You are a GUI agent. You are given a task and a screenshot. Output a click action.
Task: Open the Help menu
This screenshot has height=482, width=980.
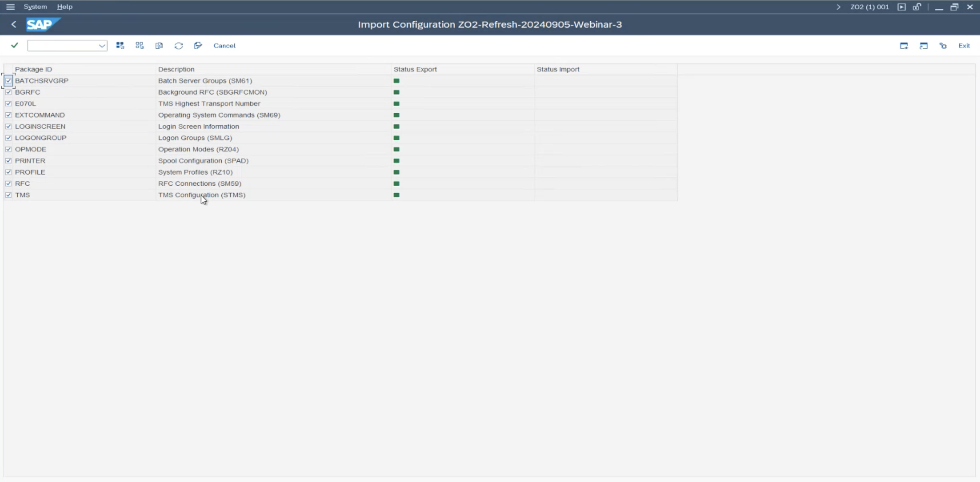[x=65, y=7]
